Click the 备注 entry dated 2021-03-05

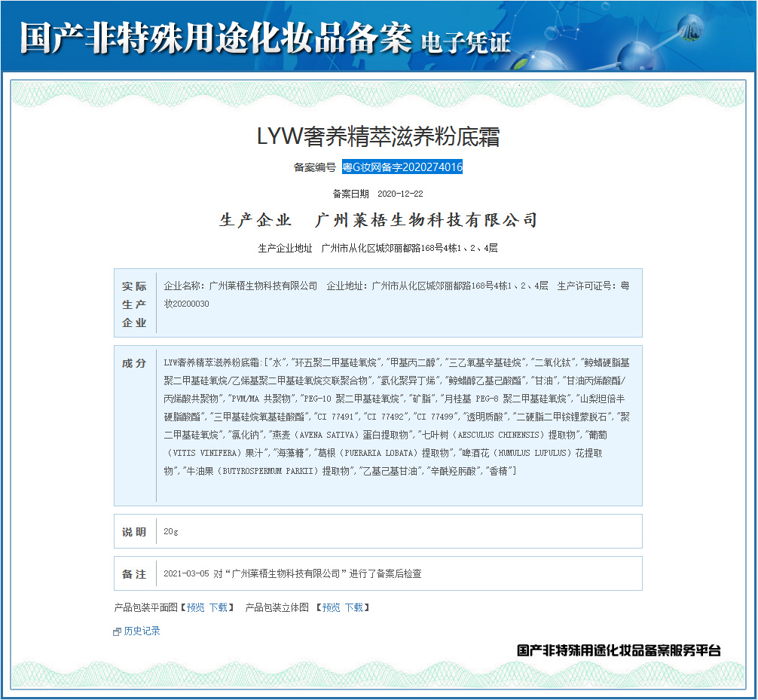click(x=292, y=573)
